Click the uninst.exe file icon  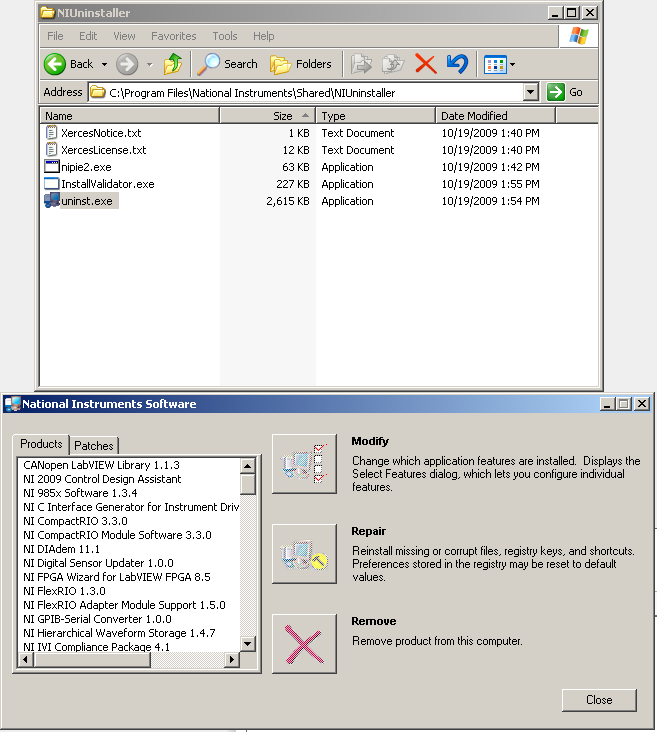pos(51,201)
